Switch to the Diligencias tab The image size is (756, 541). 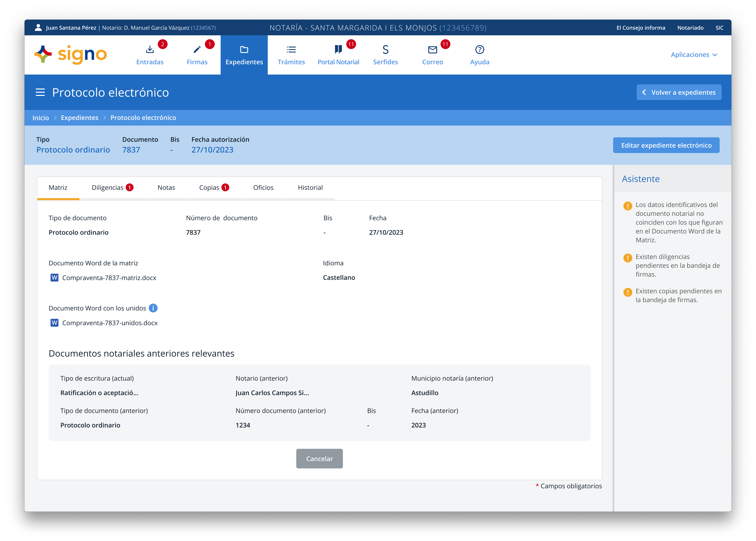[x=112, y=188]
